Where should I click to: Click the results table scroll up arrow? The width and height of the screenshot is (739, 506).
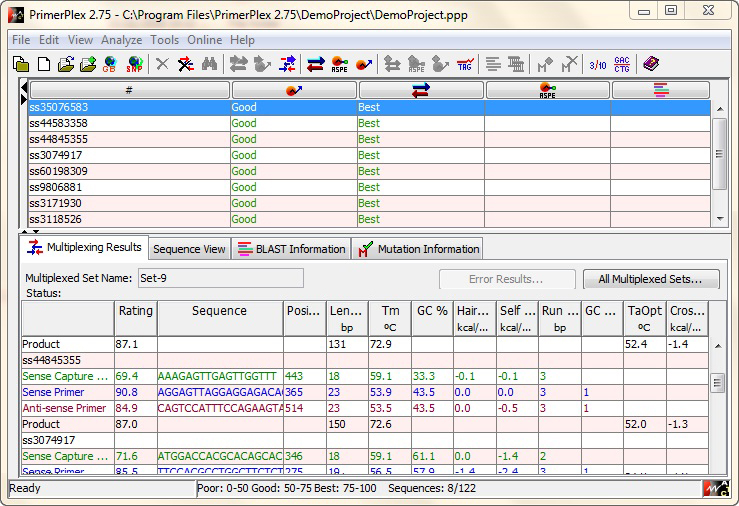click(718, 346)
